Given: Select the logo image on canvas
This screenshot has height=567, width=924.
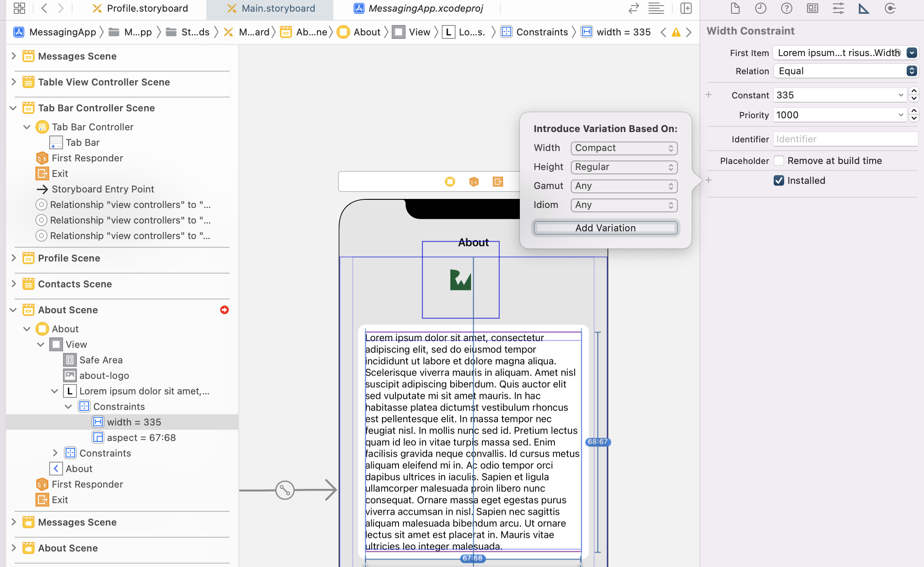Looking at the screenshot, I should click(461, 280).
